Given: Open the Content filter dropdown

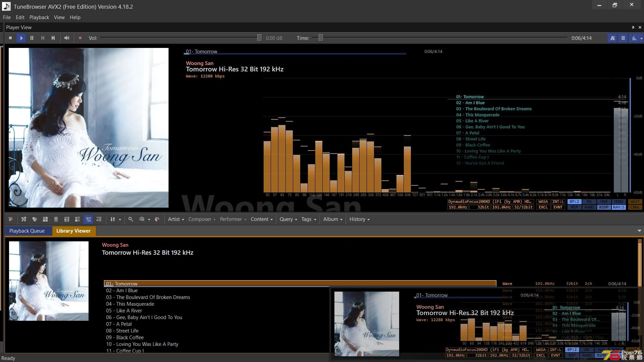Looking at the screenshot, I should click(x=262, y=219).
